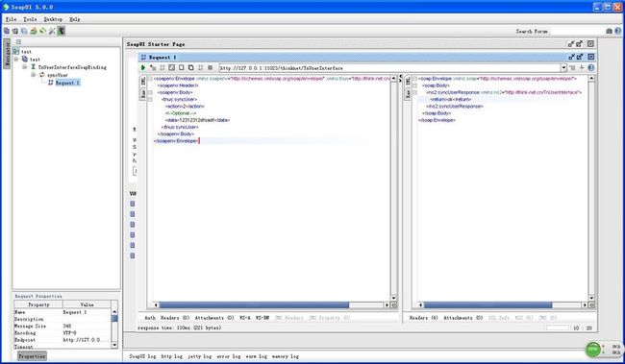Click the create empty request icon
Screen dimensions: 625x364
click(x=182, y=68)
